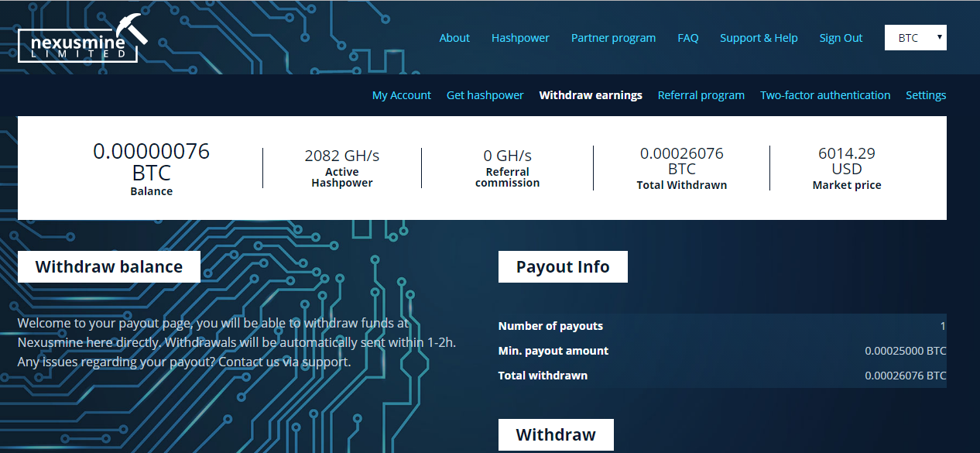Click the Min. payout amount label

point(553,351)
